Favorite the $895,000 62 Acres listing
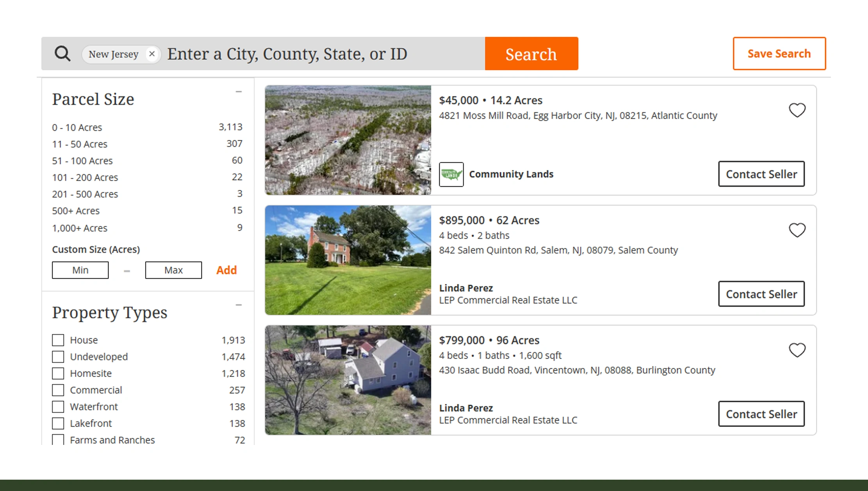The image size is (868, 491). pyautogui.click(x=797, y=230)
